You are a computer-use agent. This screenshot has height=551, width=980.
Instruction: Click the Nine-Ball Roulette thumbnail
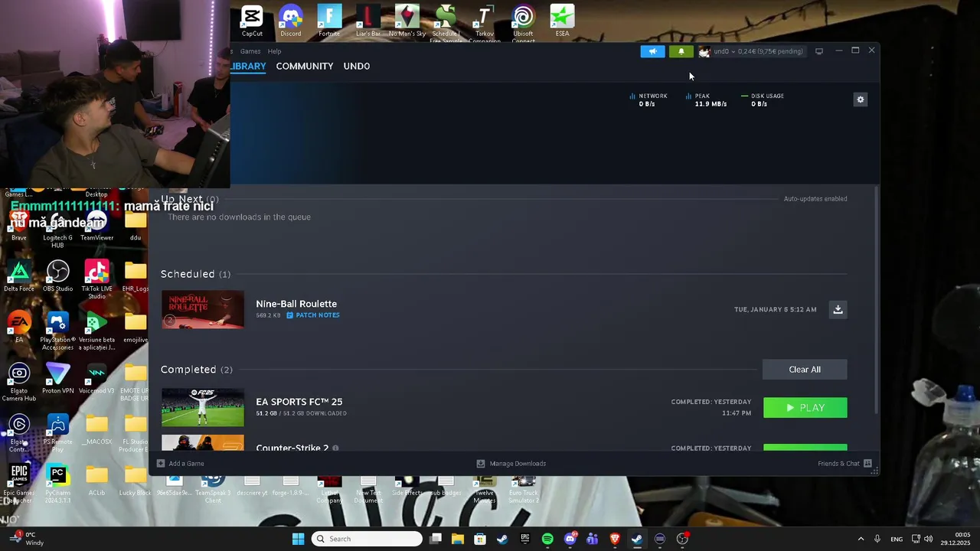pyautogui.click(x=203, y=309)
